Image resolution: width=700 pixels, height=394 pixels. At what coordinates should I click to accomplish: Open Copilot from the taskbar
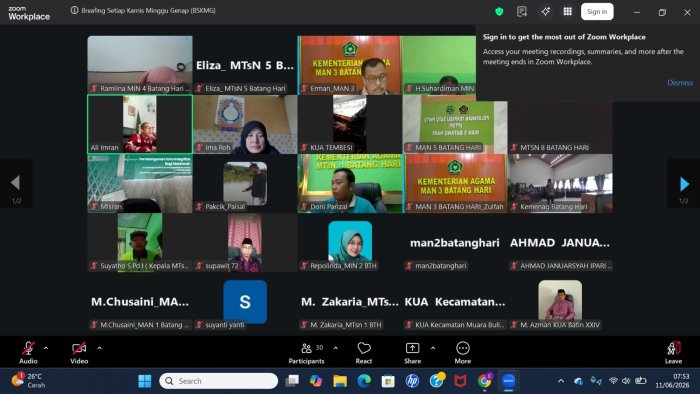(x=316, y=381)
